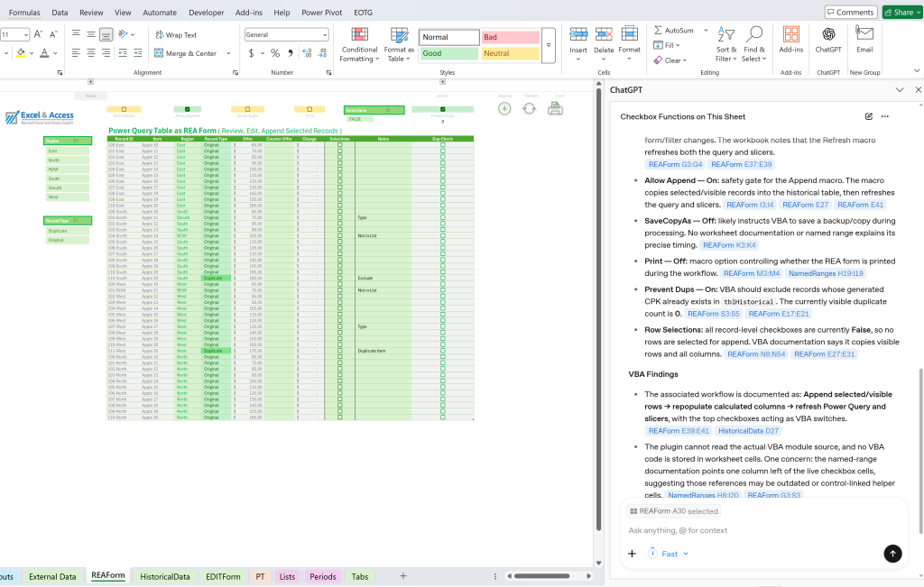This screenshot has width=924, height=587.
Task: Open Conditional Formatting in the ribbon
Action: [359, 45]
